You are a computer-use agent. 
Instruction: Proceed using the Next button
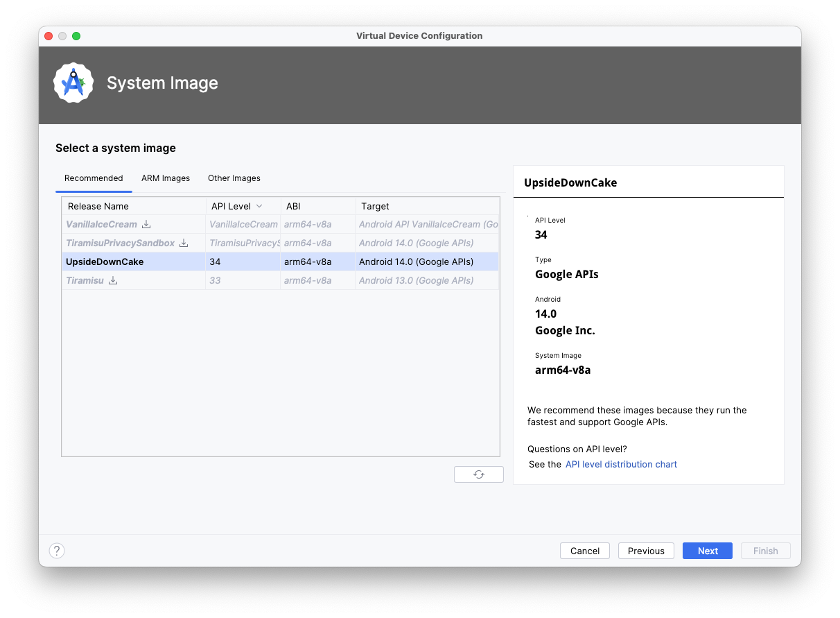tap(707, 550)
